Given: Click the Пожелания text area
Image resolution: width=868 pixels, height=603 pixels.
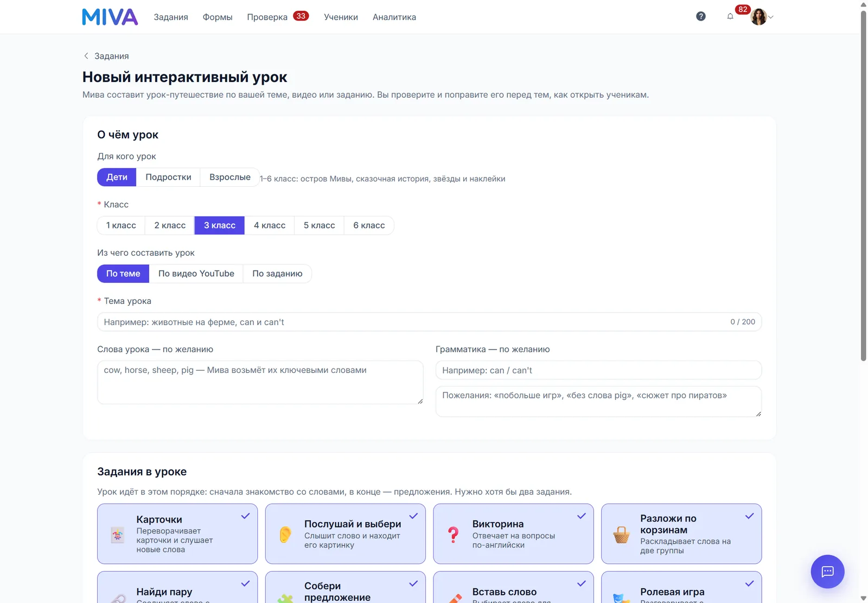Looking at the screenshot, I should point(599,401).
